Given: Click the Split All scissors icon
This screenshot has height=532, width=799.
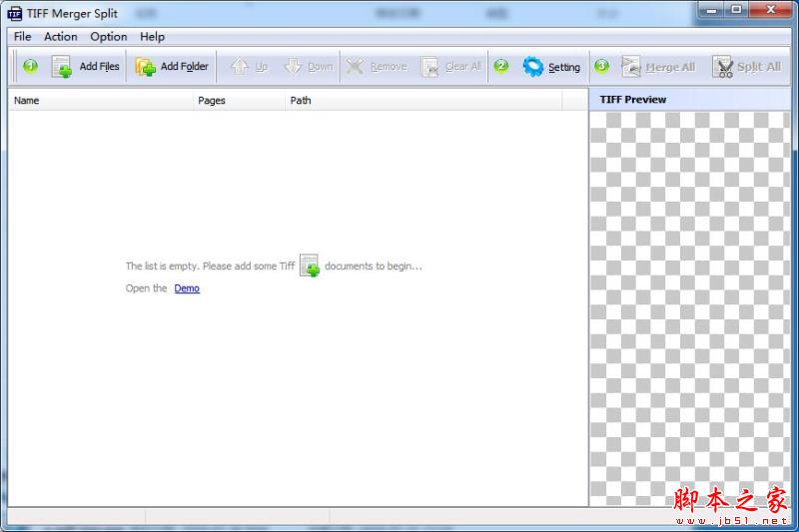Looking at the screenshot, I should click(x=722, y=67).
